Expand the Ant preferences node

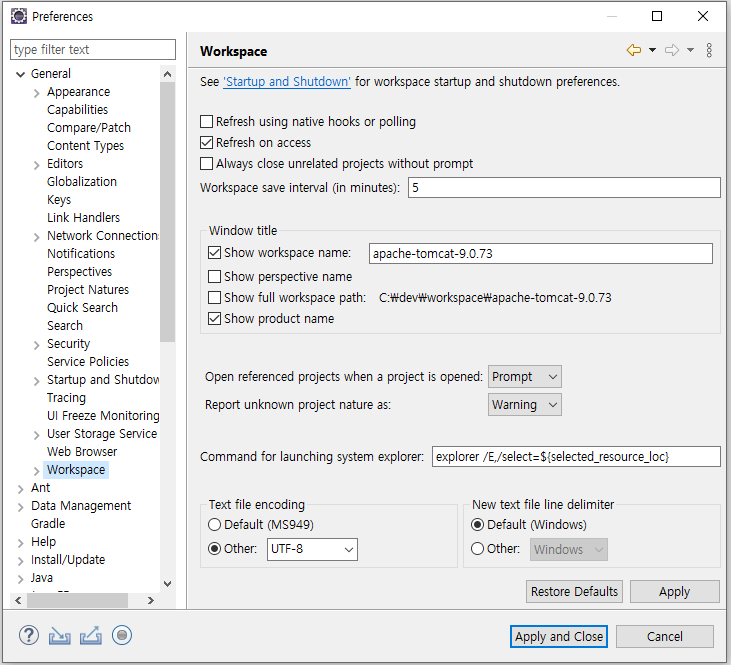[20, 489]
